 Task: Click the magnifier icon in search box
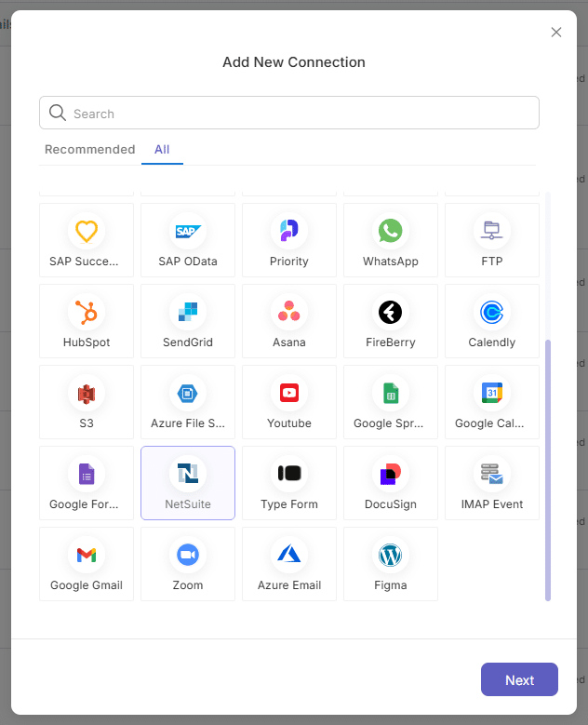(x=58, y=113)
